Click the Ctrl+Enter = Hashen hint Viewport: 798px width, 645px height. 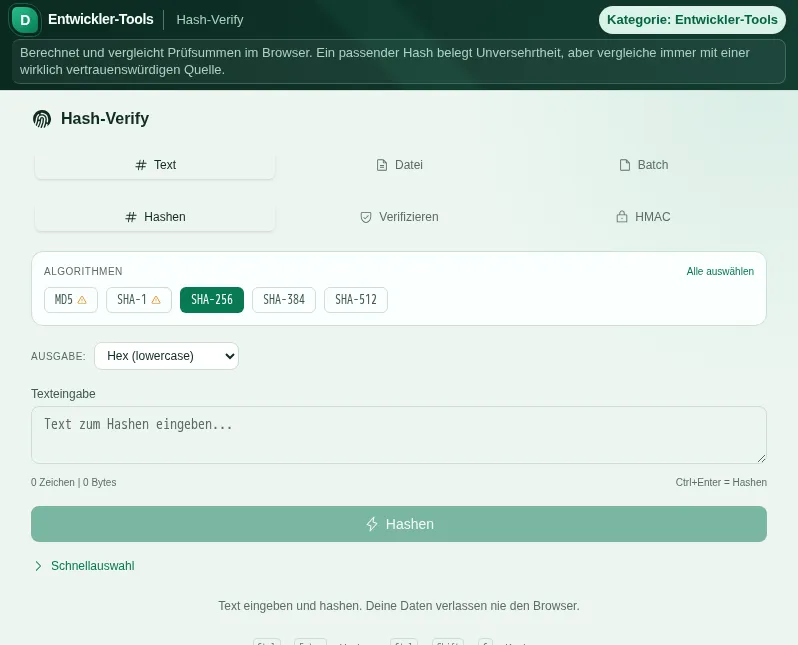click(721, 482)
